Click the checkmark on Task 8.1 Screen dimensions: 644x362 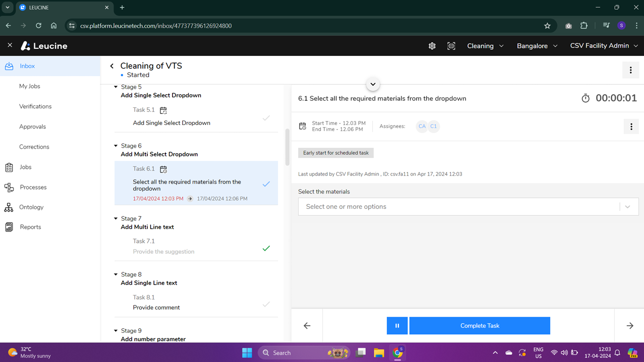[266, 305]
